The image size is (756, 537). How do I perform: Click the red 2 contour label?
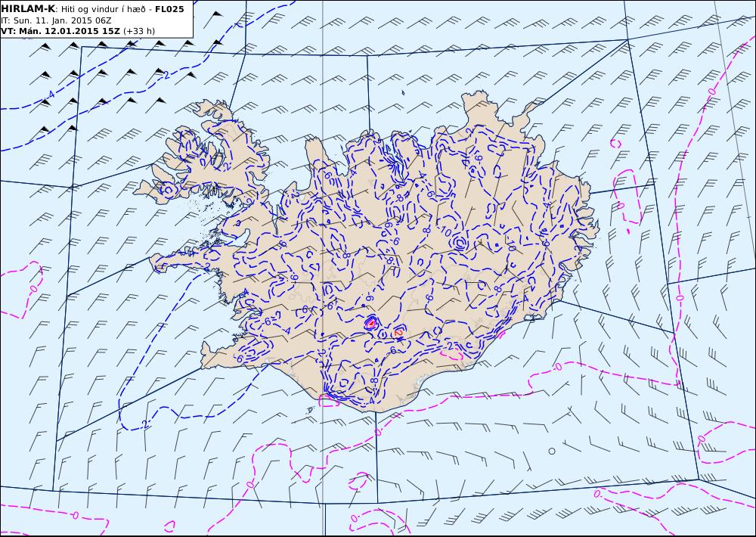point(398,333)
